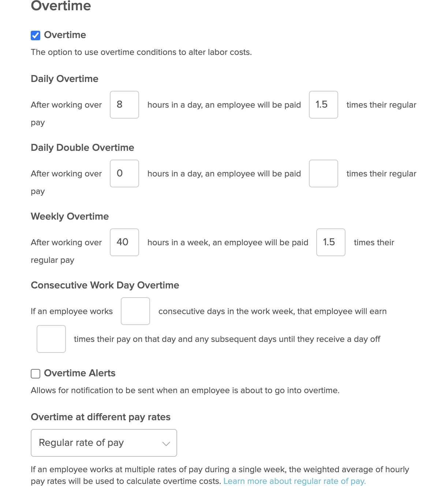Click the Weekly Overtime pay multiplier field
The image size is (448, 500).
[331, 242]
